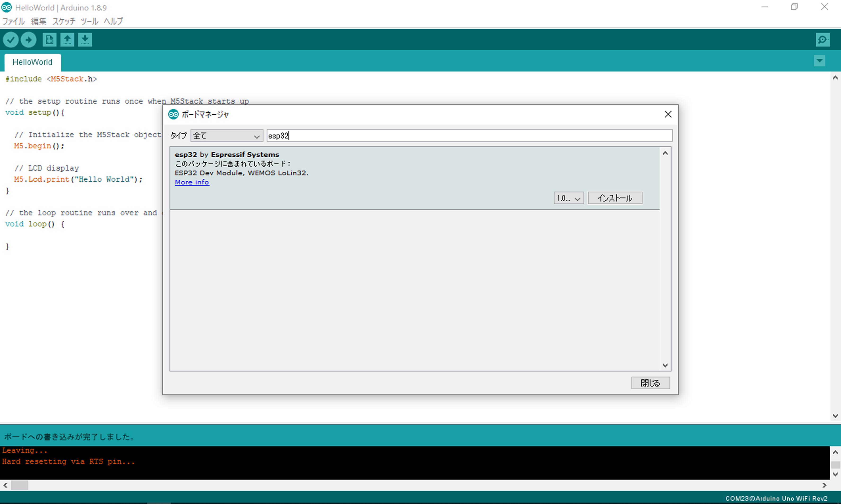Click the Arduino logo in Boards Manager title
The image size is (841, 504).
pos(173,114)
